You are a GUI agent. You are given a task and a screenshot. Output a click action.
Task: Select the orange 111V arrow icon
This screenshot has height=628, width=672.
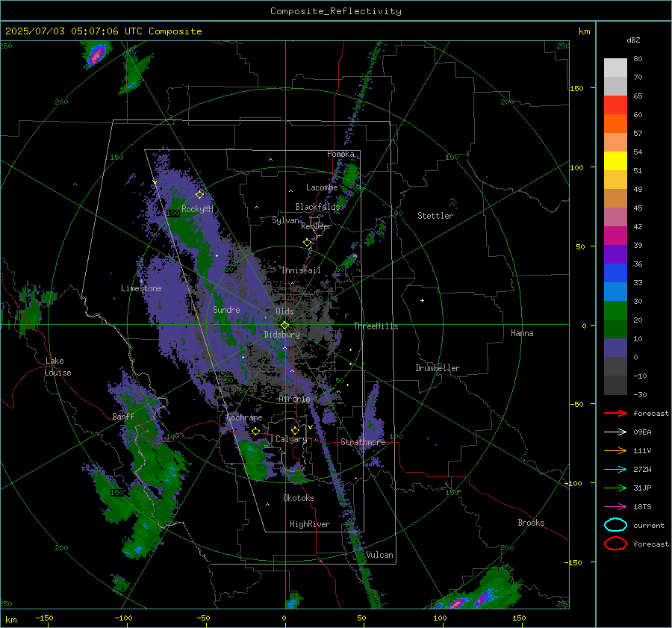615,450
